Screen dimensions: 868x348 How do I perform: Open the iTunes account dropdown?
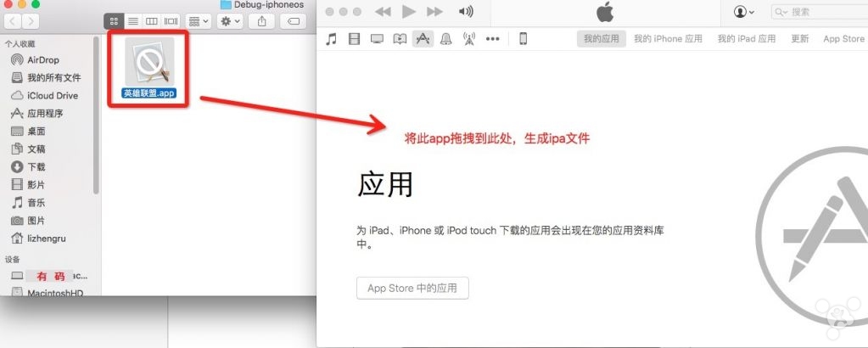click(744, 12)
